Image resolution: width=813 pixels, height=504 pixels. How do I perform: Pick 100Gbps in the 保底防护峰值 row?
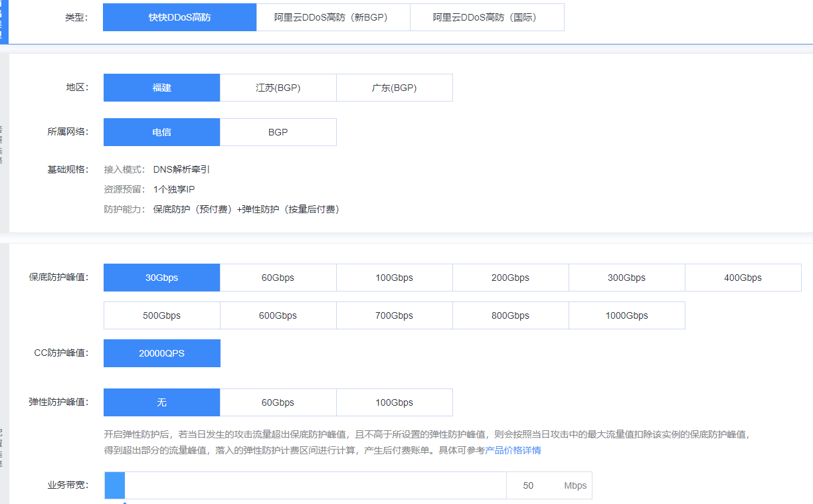point(395,278)
